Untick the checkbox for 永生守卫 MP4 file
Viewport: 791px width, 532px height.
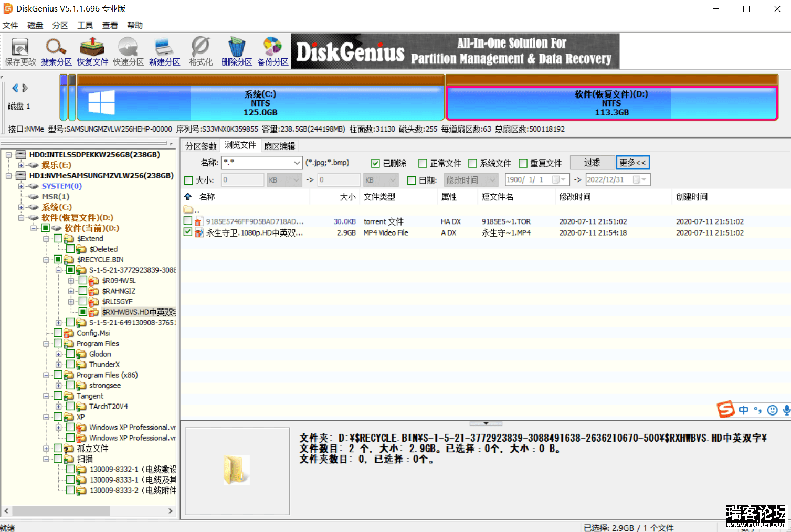188,232
